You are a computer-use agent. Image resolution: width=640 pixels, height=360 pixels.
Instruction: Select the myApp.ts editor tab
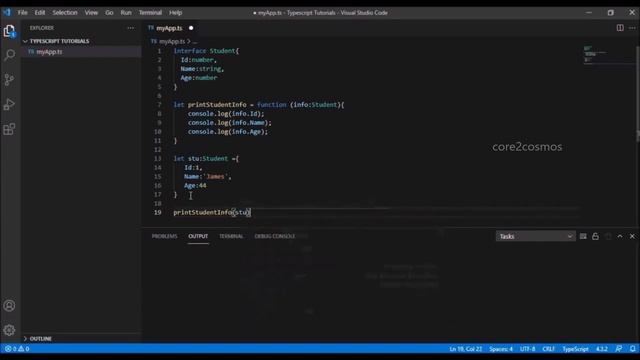tap(169, 28)
